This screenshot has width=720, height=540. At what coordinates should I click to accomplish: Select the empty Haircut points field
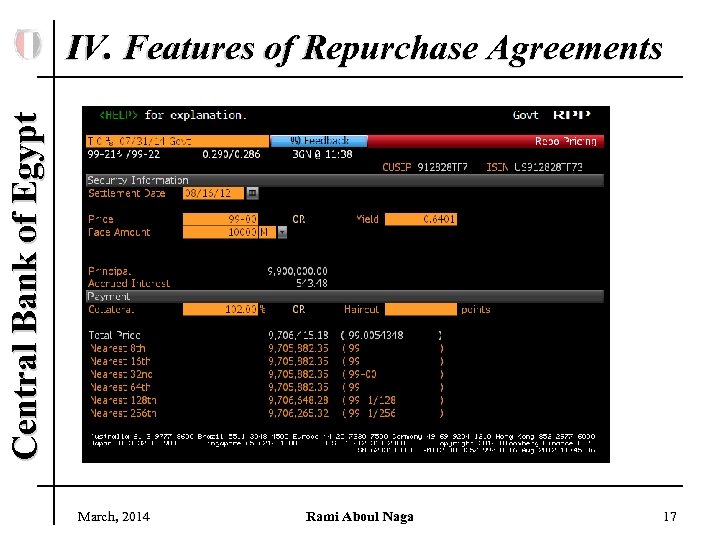click(x=421, y=309)
